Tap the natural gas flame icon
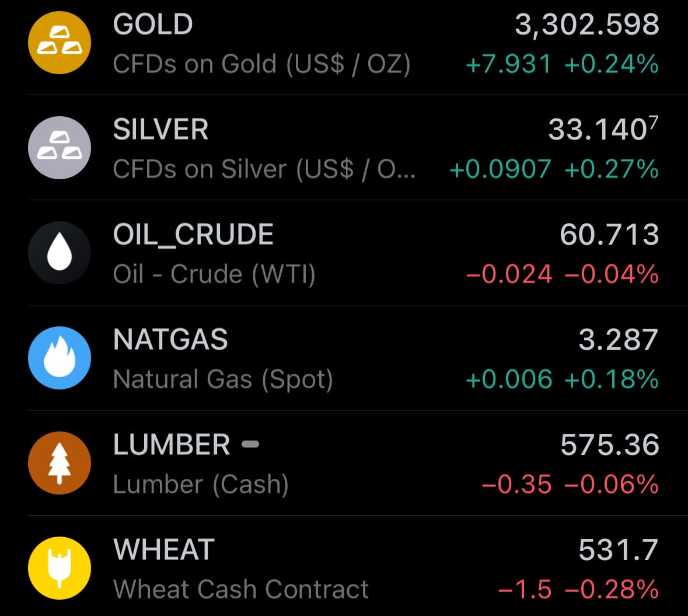This screenshot has height=616, width=688. [x=60, y=358]
